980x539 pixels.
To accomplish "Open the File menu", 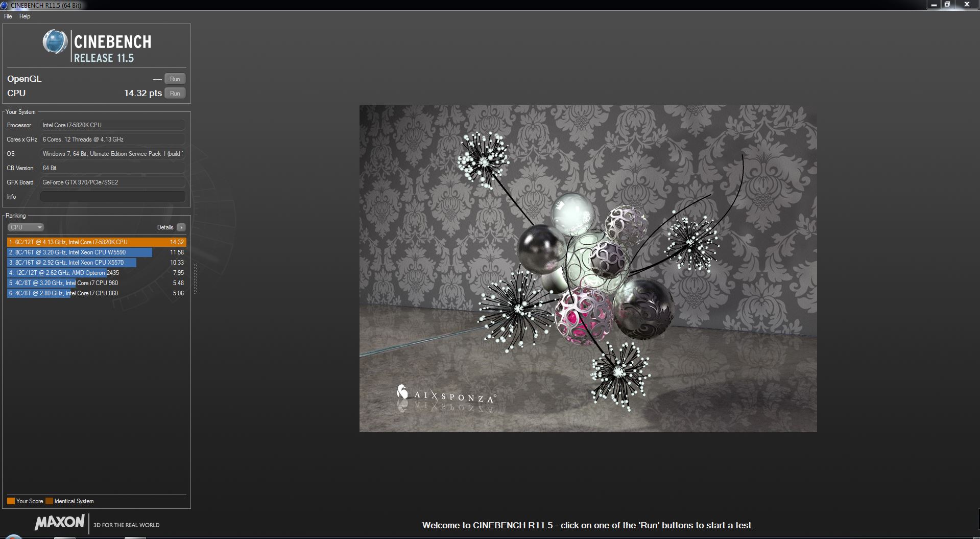I will (8, 16).
